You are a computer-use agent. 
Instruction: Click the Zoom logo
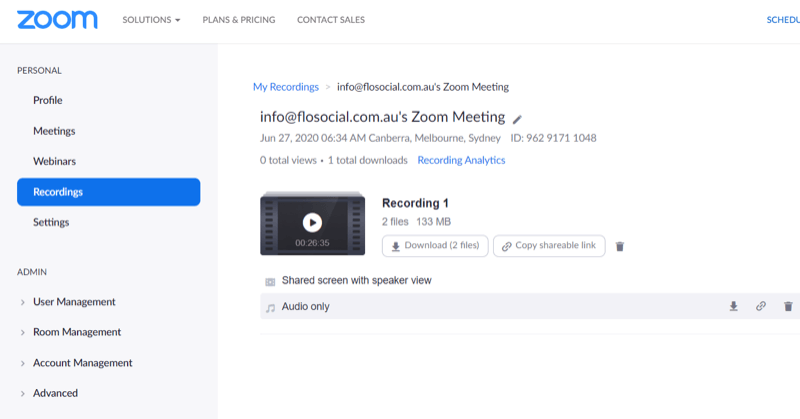pos(57,20)
